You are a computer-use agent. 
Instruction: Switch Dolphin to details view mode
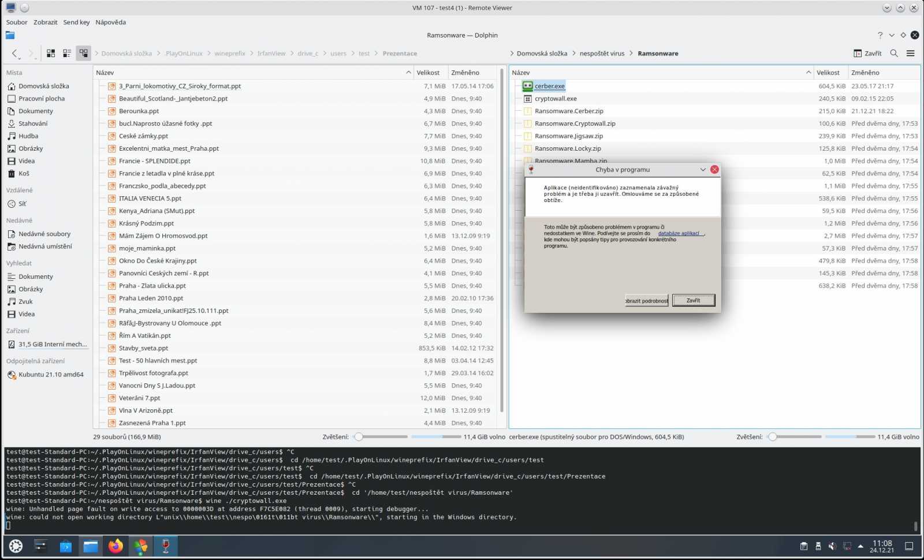click(x=84, y=53)
